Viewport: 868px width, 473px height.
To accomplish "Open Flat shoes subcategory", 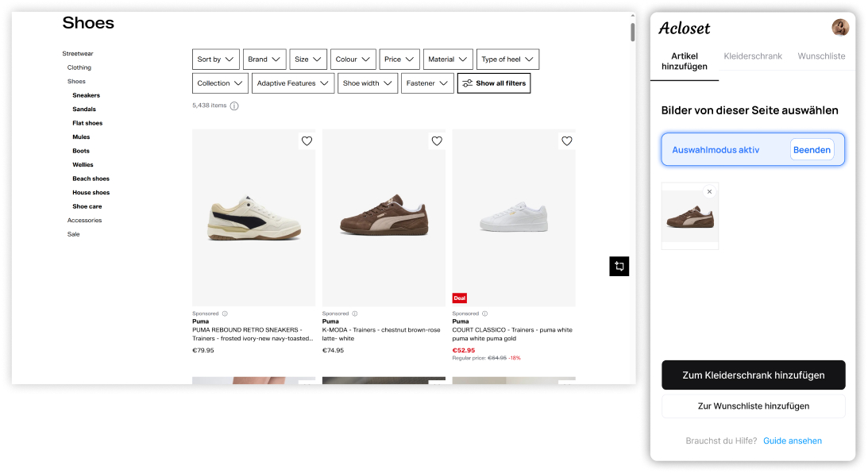I will (x=87, y=123).
